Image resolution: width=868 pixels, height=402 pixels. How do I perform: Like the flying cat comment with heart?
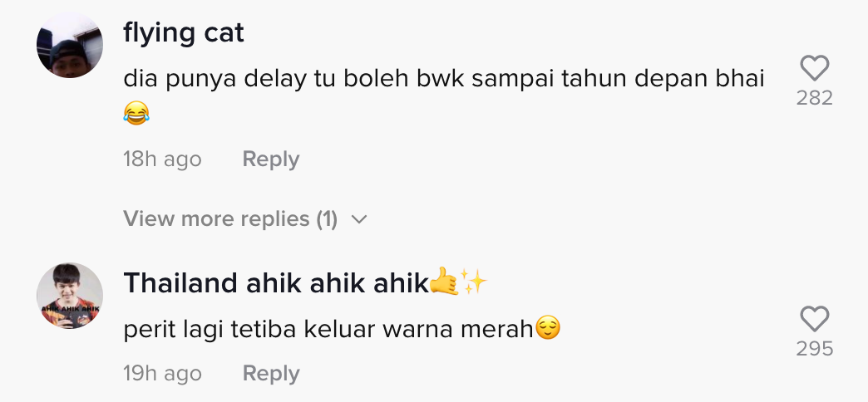click(814, 68)
